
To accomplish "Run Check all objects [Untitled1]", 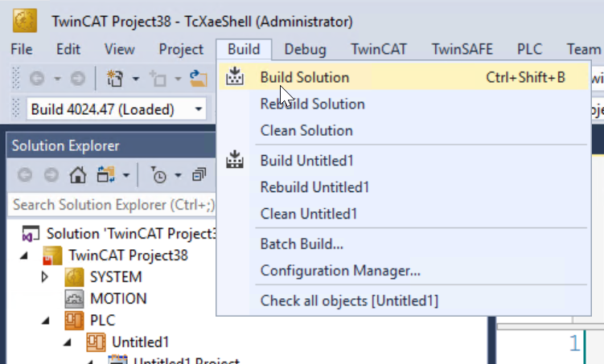I will [x=349, y=301].
